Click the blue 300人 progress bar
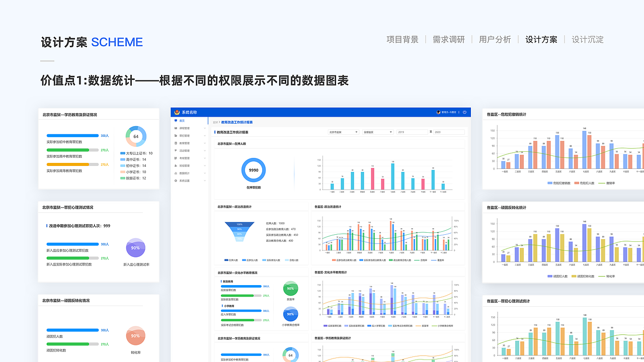The width and height of the screenshot is (644, 362). point(73,135)
